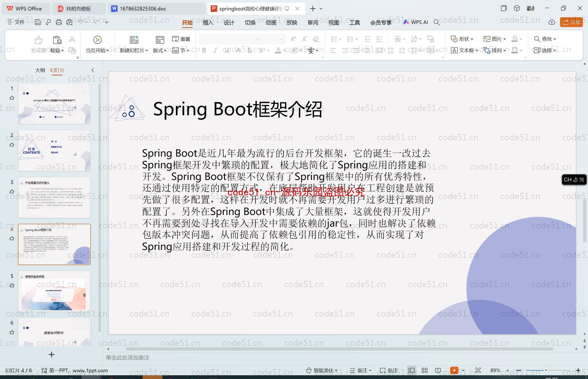The height and width of the screenshot is (379, 588).
Task: Toggle Underline formatting
Action: (227, 50)
